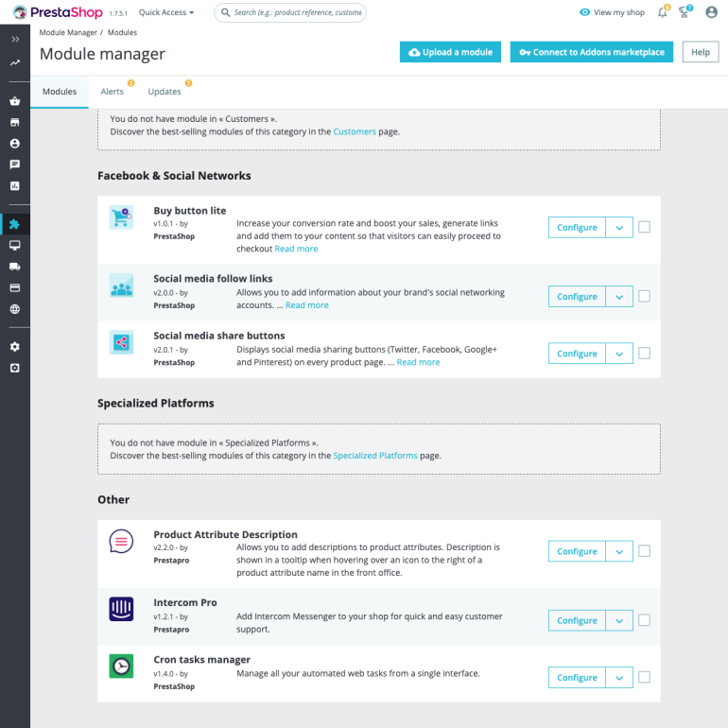Viewport: 728px width, 728px height.
Task: Click Cron tasks manager clock icon
Action: 121,667
